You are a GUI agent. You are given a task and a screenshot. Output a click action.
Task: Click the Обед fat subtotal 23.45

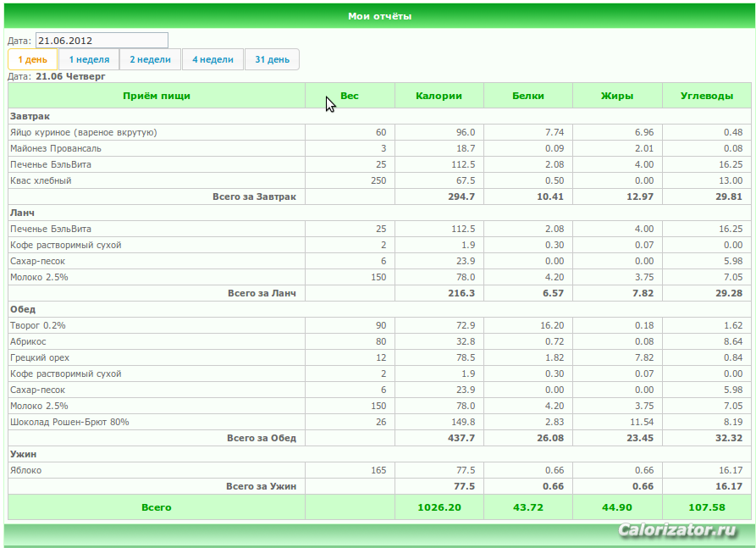point(640,438)
